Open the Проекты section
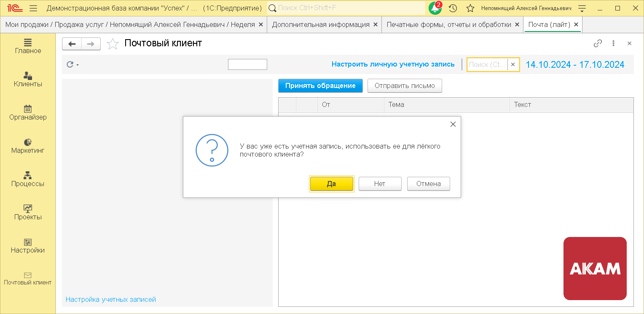644x314 pixels. [28, 213]
